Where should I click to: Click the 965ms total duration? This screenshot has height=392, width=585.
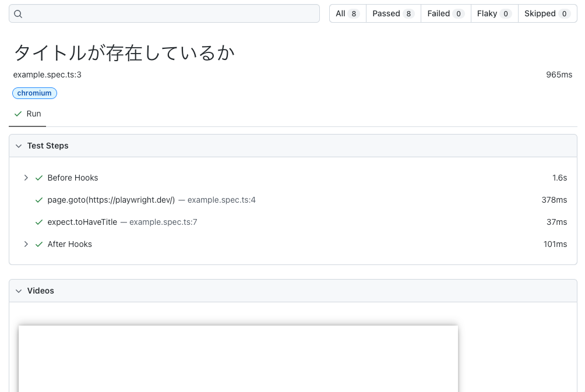[559, 75]
